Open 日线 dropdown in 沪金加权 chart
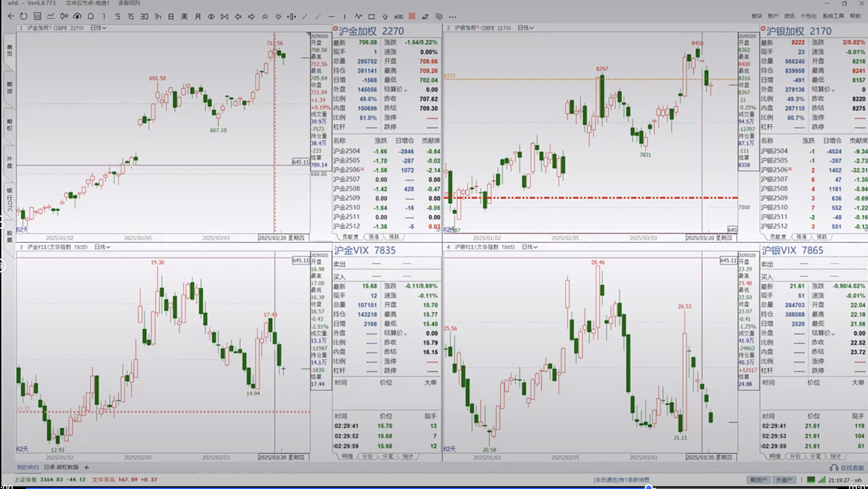The image size is (868, 489). click(x=98, y=28)
